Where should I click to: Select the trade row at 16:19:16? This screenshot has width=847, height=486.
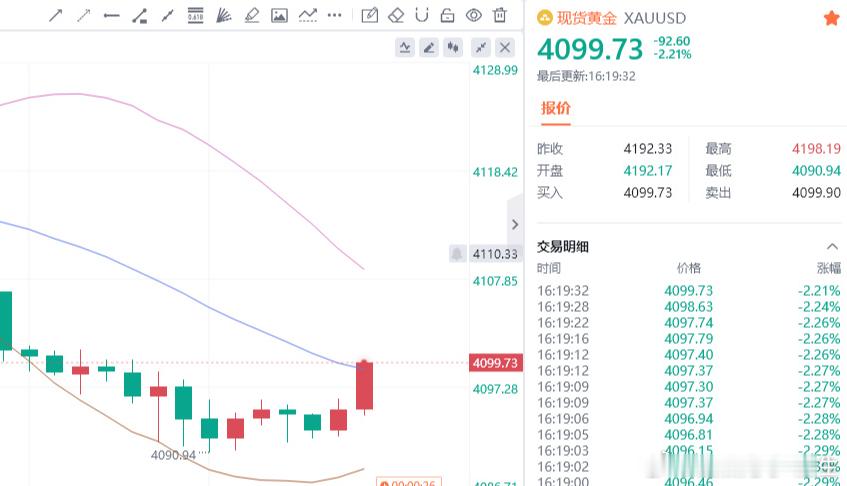tap(689, 339)
